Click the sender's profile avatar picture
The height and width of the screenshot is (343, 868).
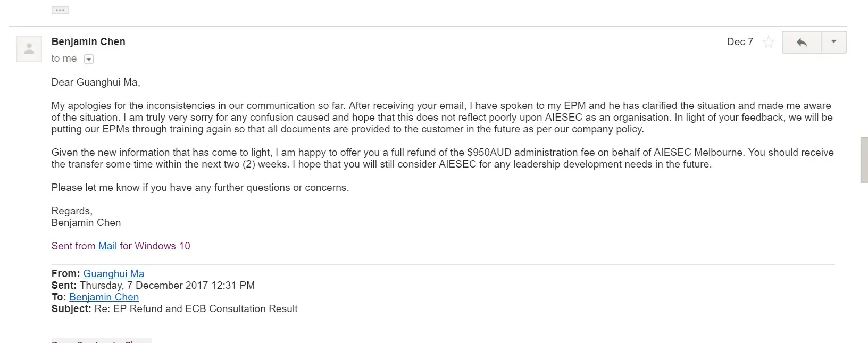click(29, 49)
